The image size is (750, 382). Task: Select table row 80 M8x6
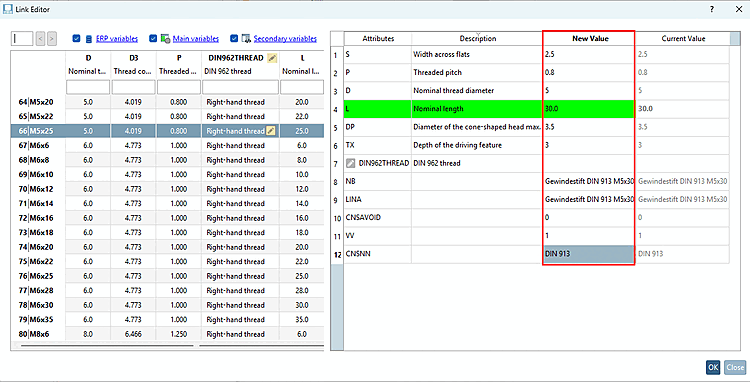167,334
